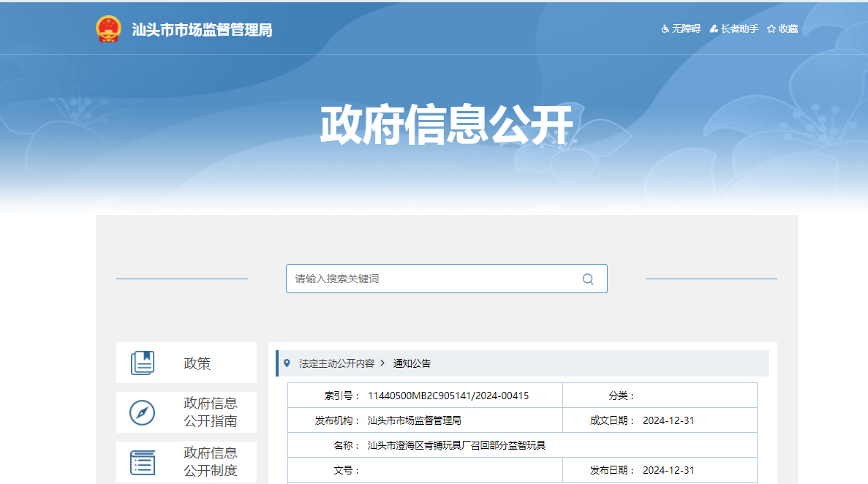868x484 pixels.
Task: Click the 政策 document icon
Action: (x=143, y=363)
